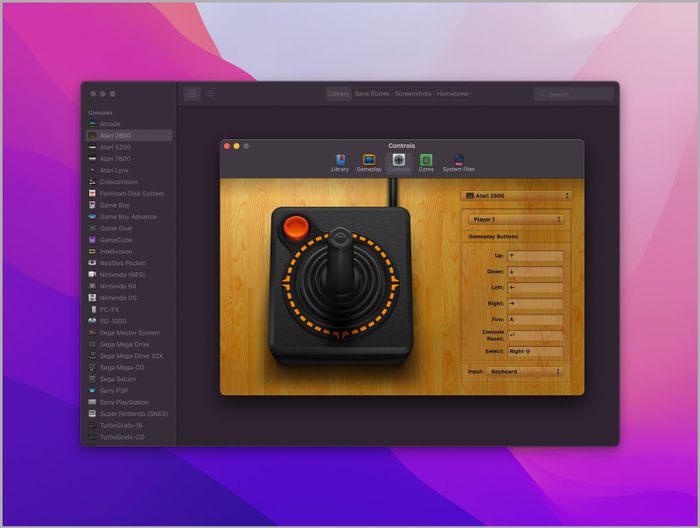The height and width of the screenshot is (528, 700).
Task: Open the Atari 2600 system dropdown
Action: pos(517,195)
